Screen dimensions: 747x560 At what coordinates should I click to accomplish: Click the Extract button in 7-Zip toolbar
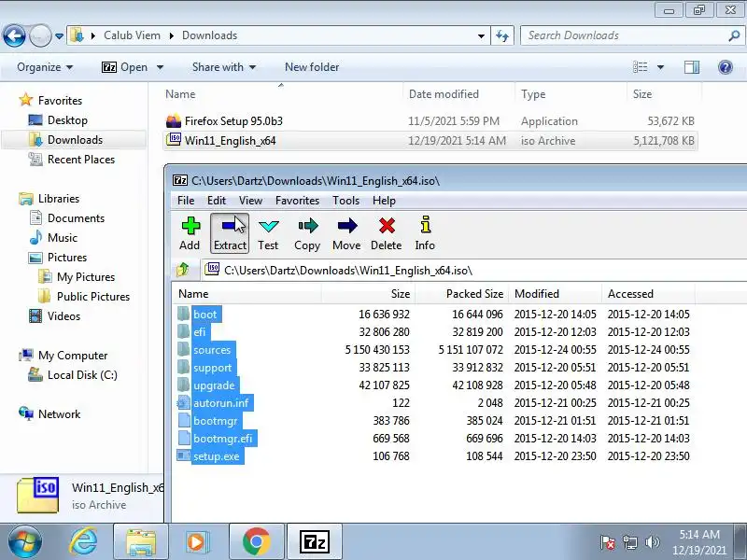coord(230,233)
